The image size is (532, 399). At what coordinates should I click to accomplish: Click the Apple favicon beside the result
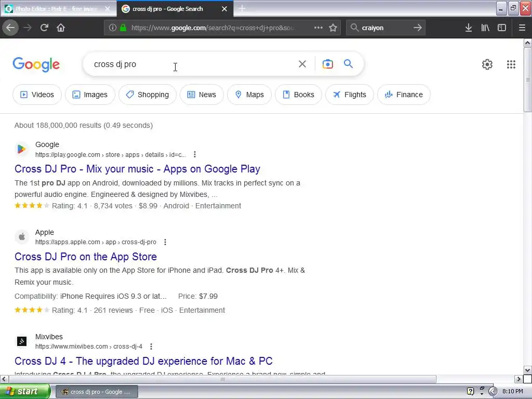tap(22, 236)
